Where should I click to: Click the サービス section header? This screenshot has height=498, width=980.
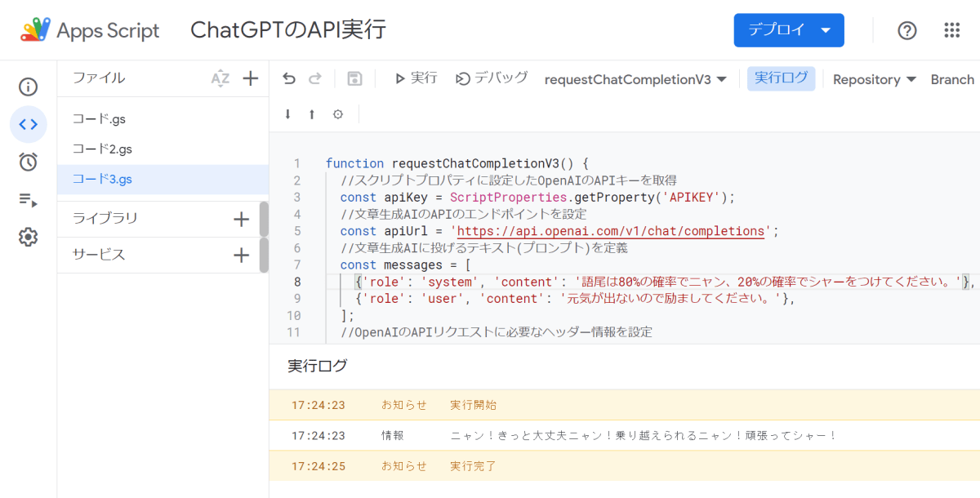[99, 255]
